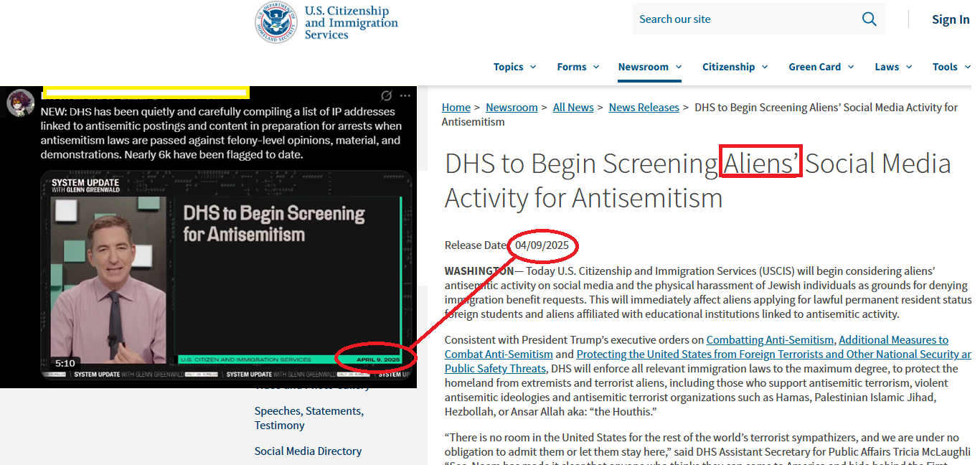Expand the Forms menu
Image resolution: width=980 pixels, height=465 pixels.
(578, 67)
